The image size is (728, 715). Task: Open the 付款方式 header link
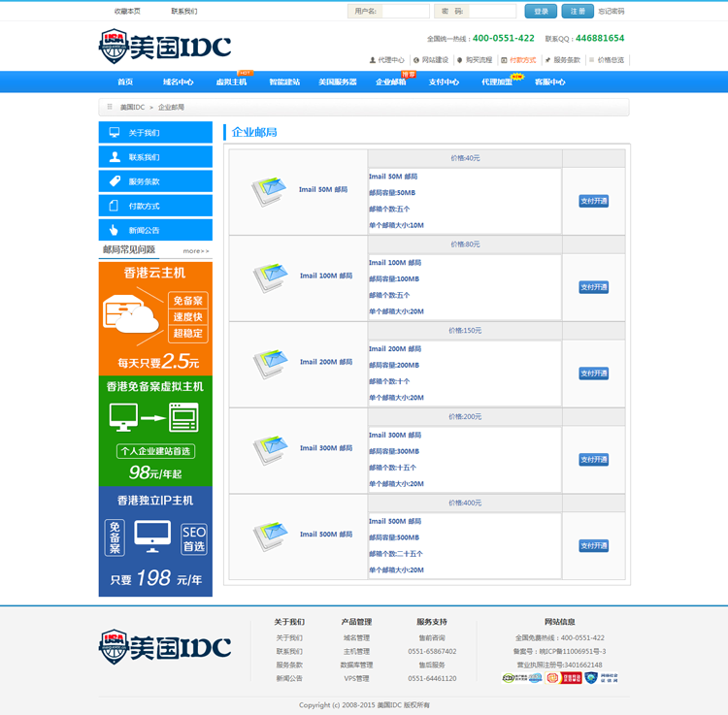pyautogui.click(x=523, y=60)
